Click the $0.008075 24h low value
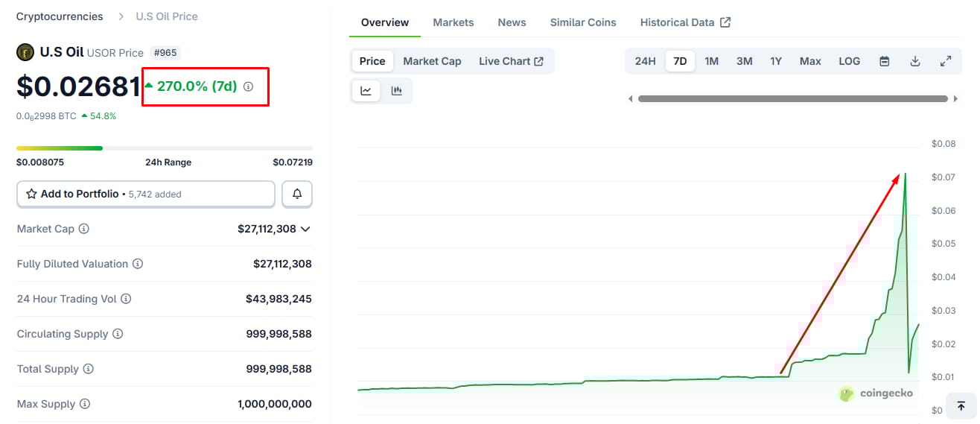The width and height of the screenshot is (980, 424). click(x=40, y=162)
